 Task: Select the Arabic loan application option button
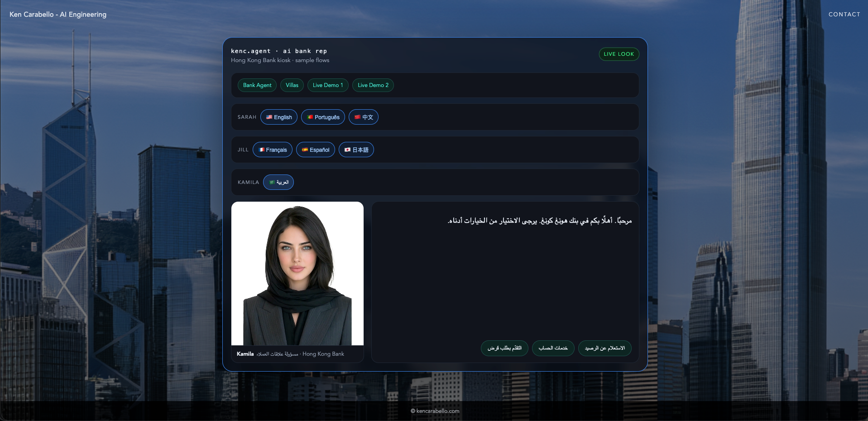(x=504, y=348)
